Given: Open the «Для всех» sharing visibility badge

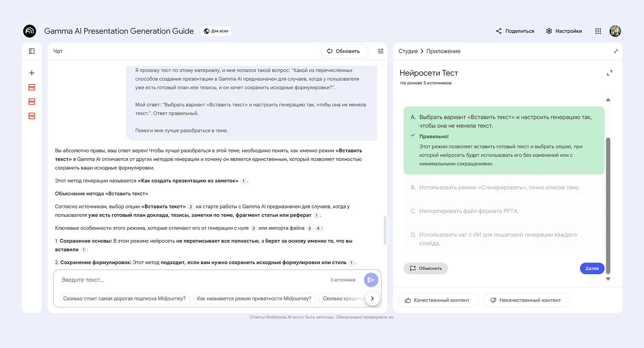Looking at the screenshot, I should (216, 31).
